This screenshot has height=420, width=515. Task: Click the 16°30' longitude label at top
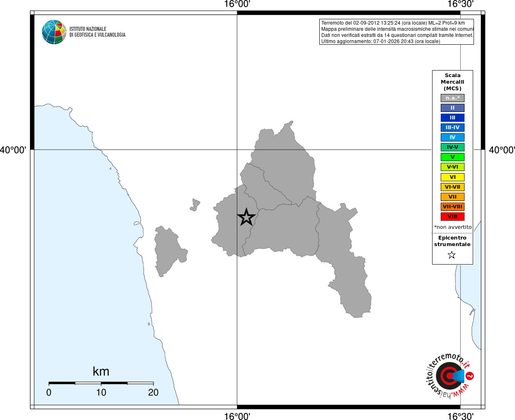[x=460, y=4]
